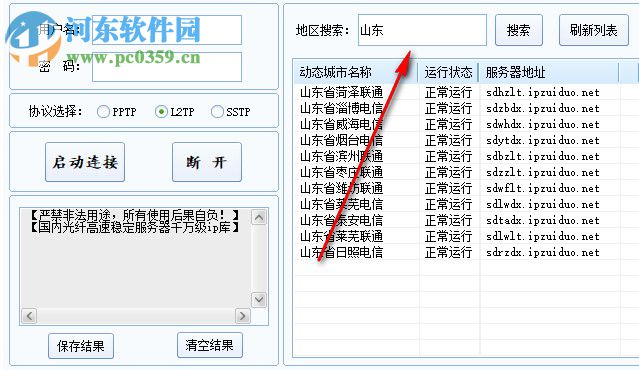Image resolution: width=639 pixels, height=370 pixels.
Task: Click server address sdwhdx.ipzuiduo.net
Action: [x=543, y=124]
